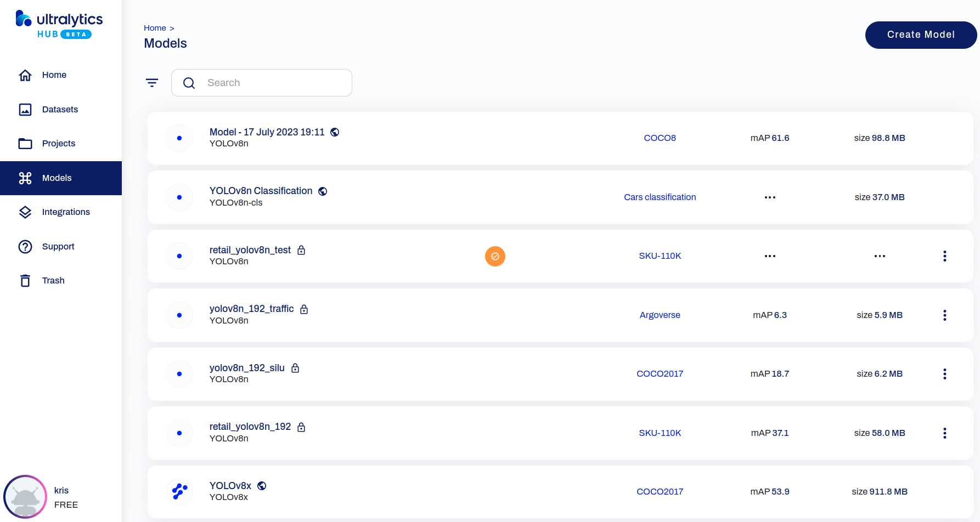Click globe icon beside YOLOv8n Classification
Image resolution: width=980 pixels, height=522 pixels.
323,191
